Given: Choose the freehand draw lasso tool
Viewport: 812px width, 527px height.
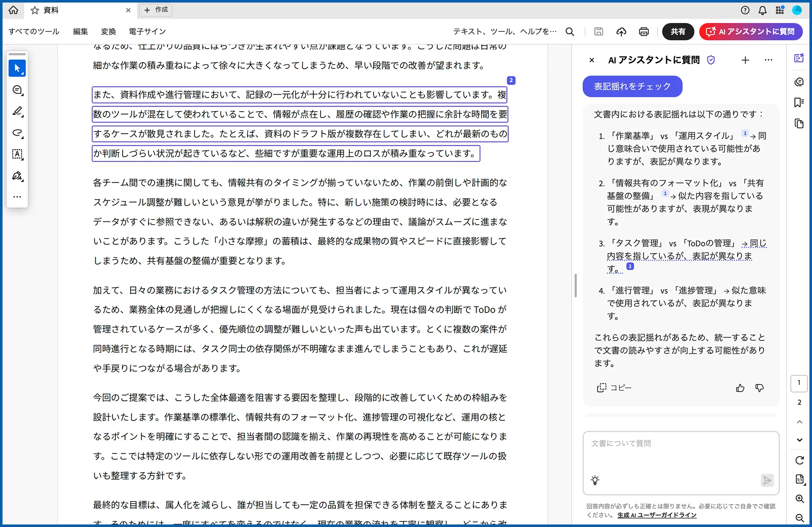Looking at the screenshot, I should (17, 133).
